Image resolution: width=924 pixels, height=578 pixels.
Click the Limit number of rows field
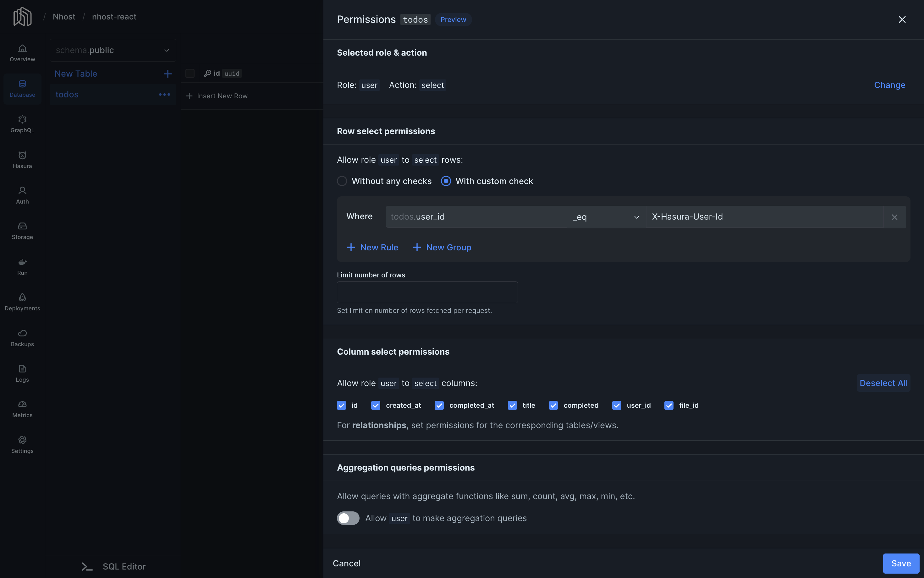coord(426,292)
